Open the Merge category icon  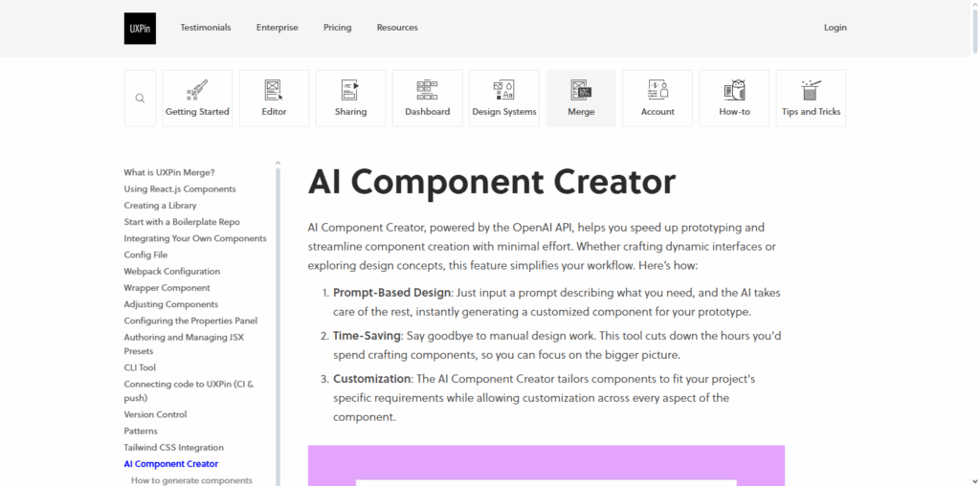(581, 91)
